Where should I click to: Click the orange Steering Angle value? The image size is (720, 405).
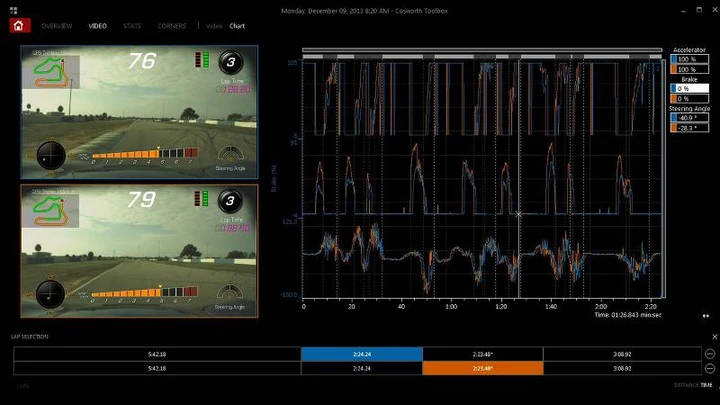(x=689, y=128)
